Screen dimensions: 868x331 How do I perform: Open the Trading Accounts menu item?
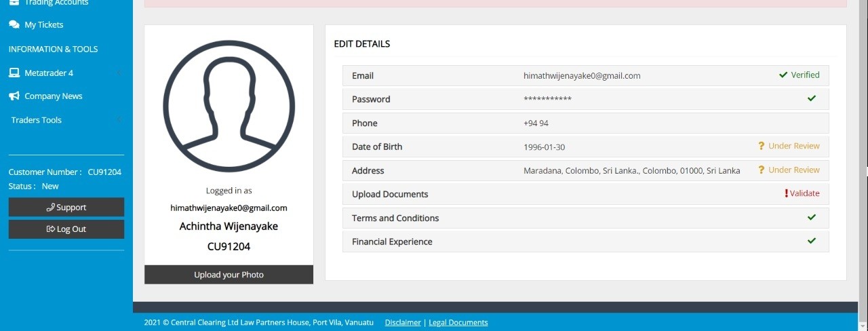[56, 3]
